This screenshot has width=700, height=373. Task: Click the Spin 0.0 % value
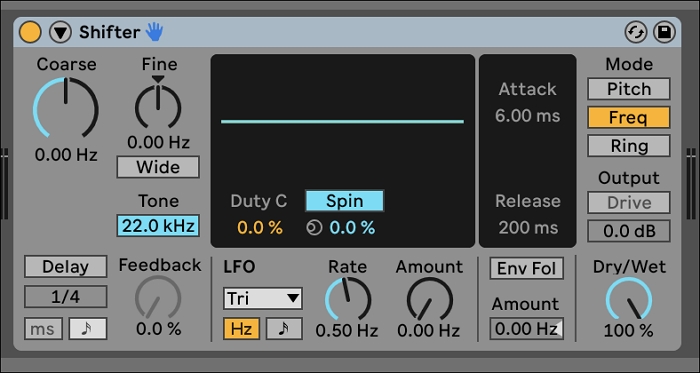click(x=352, y=228)
